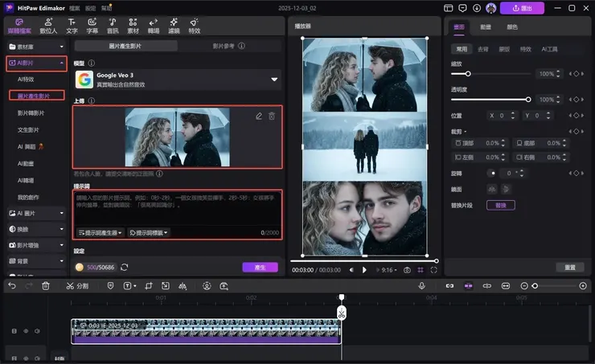Viewport: 595px width, 364px height.
Task: Click the 縮放 scale slider handle
Action: pos(468,74)
